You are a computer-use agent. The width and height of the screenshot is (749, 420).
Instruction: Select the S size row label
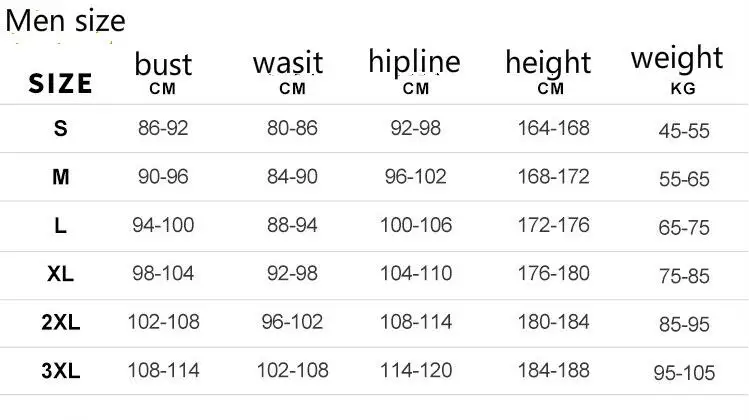(x=60, y=129)
